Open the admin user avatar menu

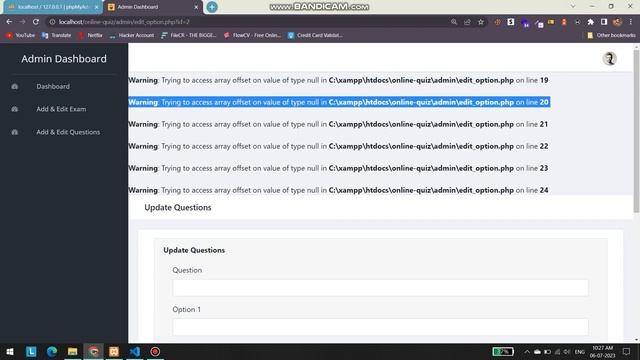coord(609,59)
